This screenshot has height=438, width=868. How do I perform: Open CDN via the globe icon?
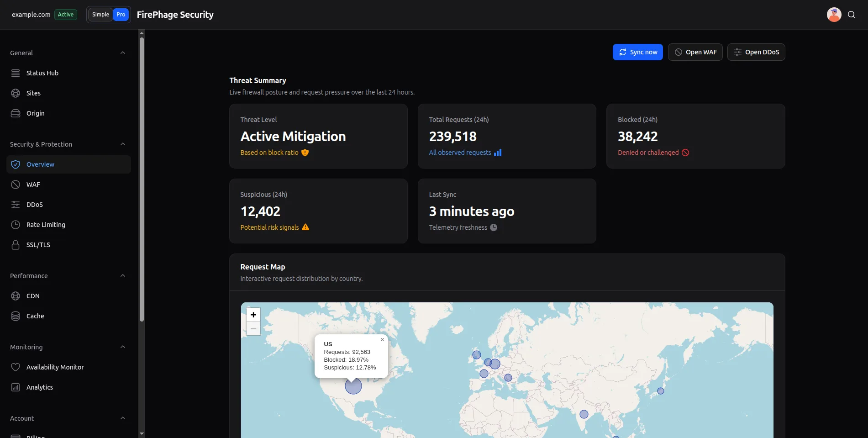(x=15, y=296)
